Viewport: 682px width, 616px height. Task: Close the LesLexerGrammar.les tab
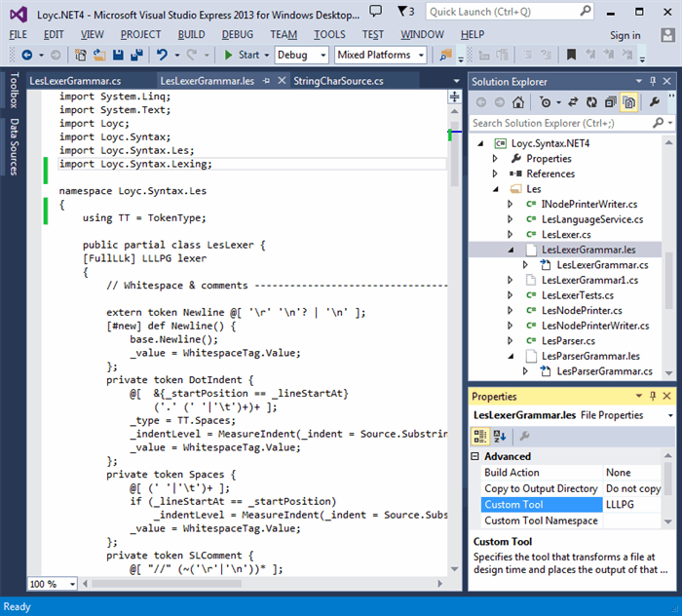282,81
